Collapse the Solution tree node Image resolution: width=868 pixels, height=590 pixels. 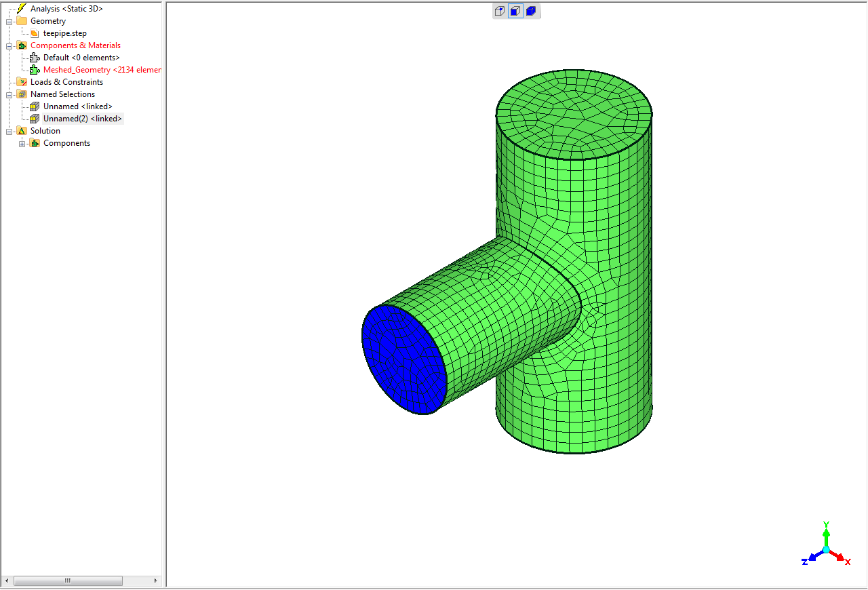9,131
